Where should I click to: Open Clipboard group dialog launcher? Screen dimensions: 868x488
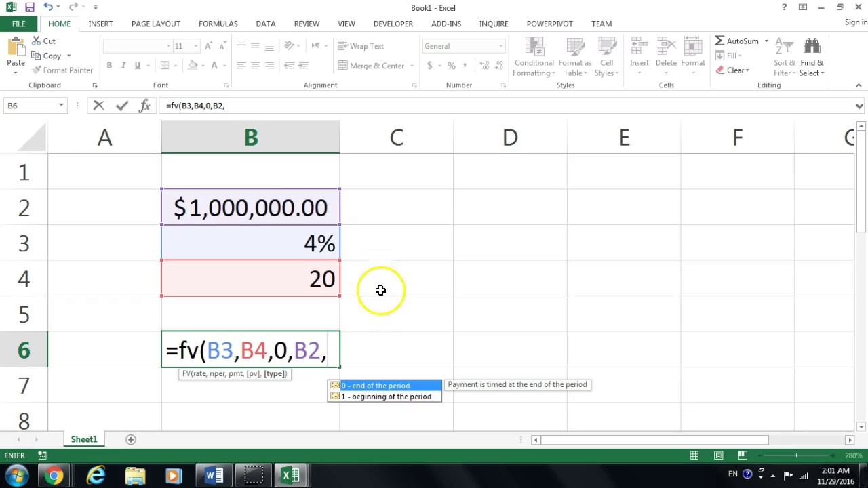click(95, 85)
